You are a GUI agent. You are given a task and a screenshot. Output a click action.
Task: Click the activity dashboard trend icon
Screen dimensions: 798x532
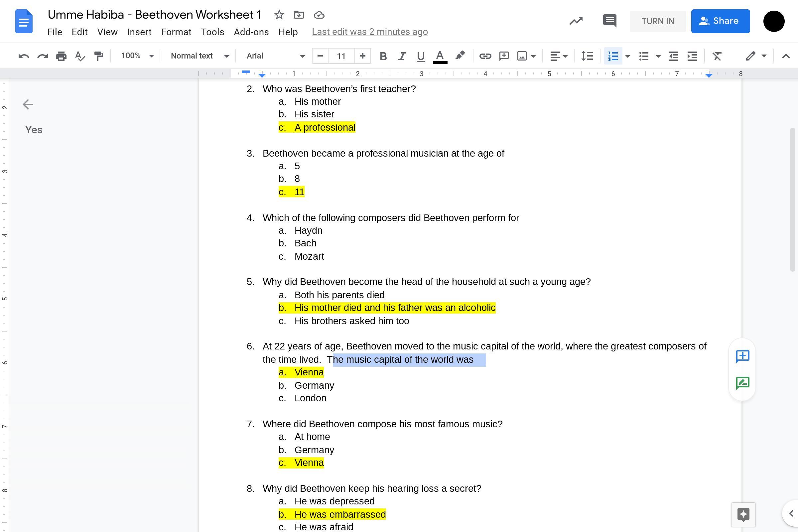(576, 21)
